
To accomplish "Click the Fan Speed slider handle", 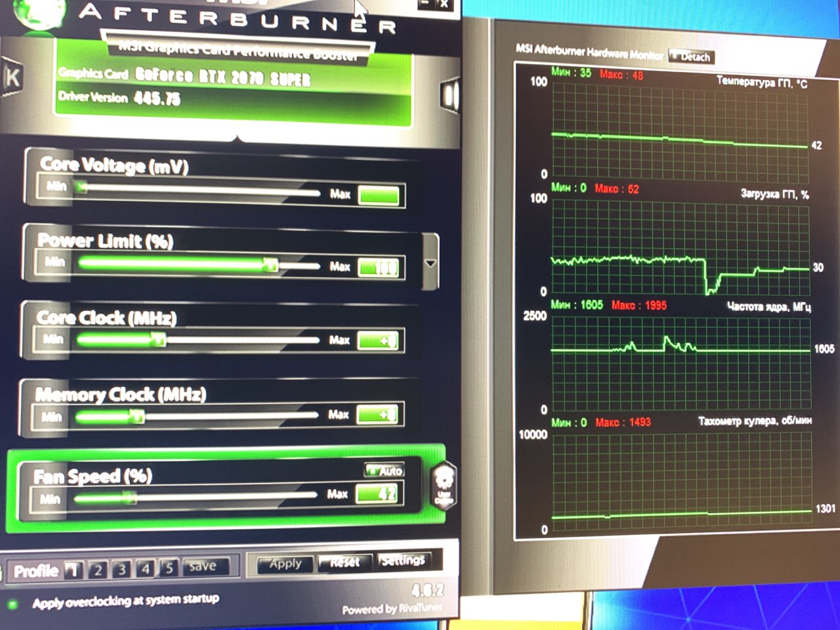I will (129, 498).
